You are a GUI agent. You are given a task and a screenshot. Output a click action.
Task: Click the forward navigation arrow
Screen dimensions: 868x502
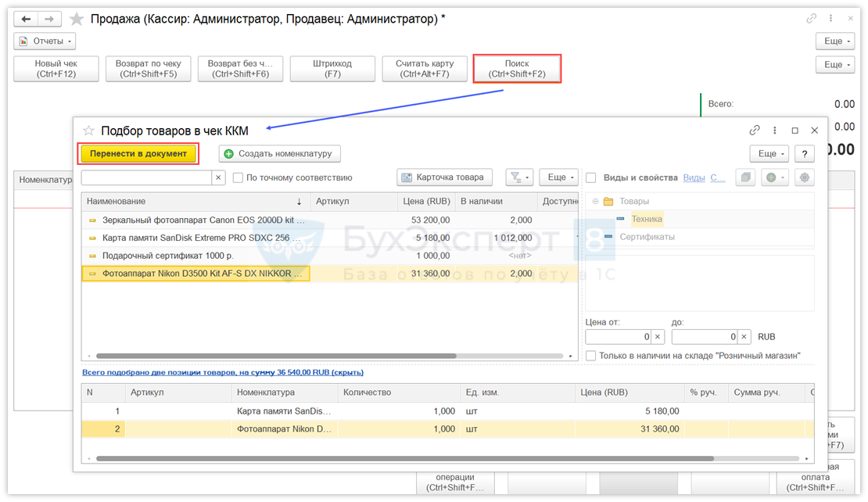[x=49, y=19]
